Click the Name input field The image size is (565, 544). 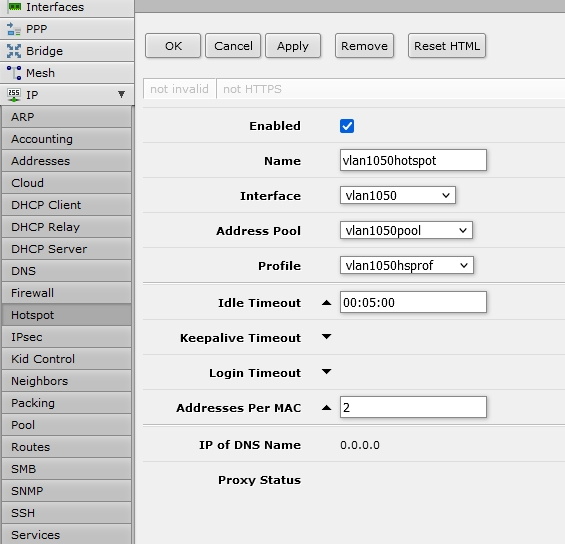pyautogui.click(x=413, y=160)
